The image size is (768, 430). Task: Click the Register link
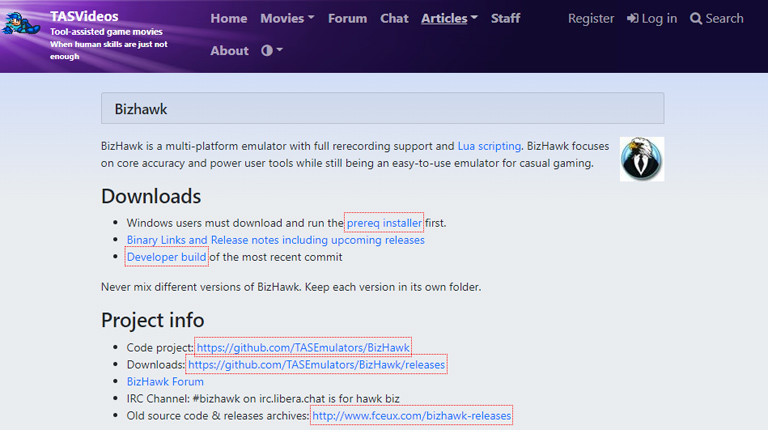[591, 18]
